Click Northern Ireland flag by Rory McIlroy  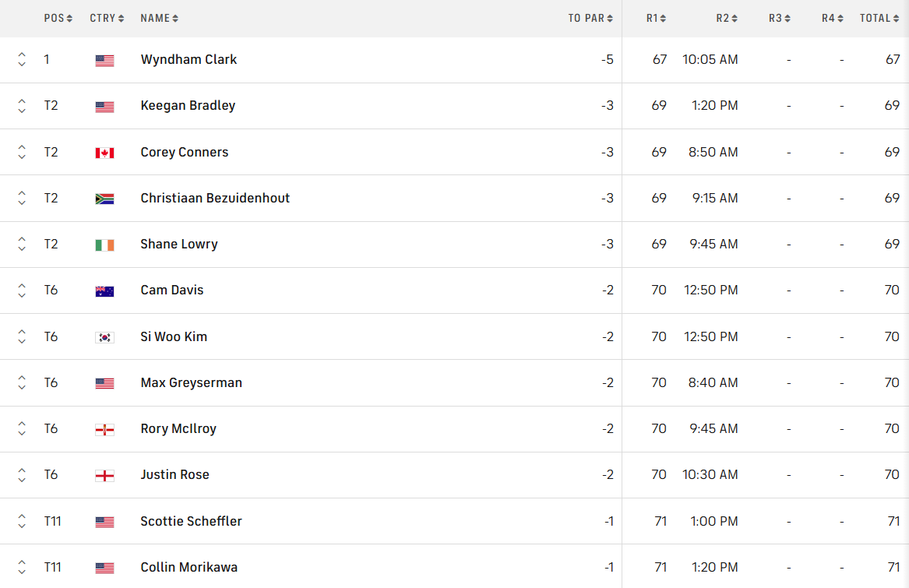tap(104, 429)
